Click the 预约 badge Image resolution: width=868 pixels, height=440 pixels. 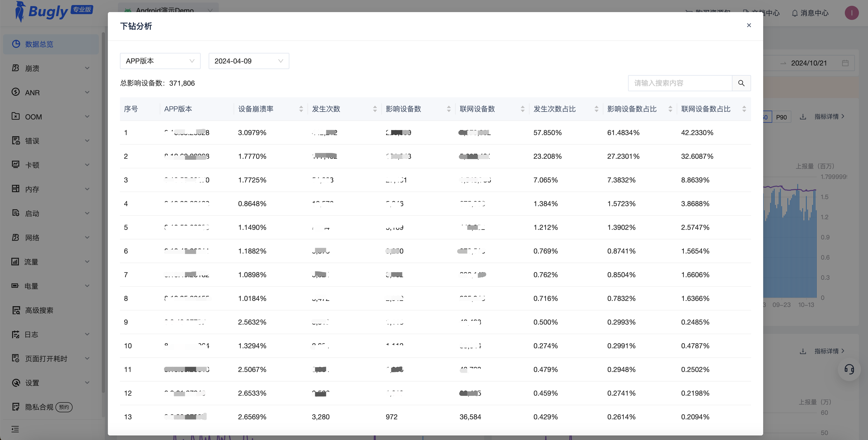point(64,407)
